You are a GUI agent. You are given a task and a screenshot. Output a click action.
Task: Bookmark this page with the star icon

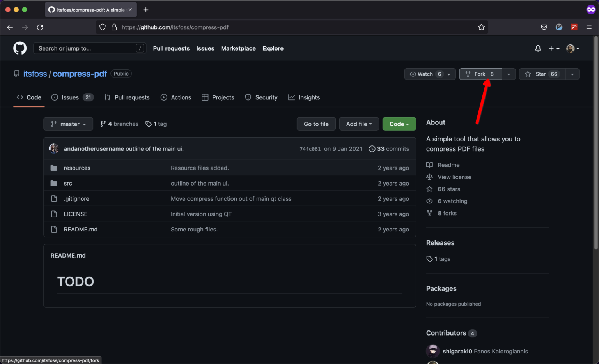click(x=481, y=27)
